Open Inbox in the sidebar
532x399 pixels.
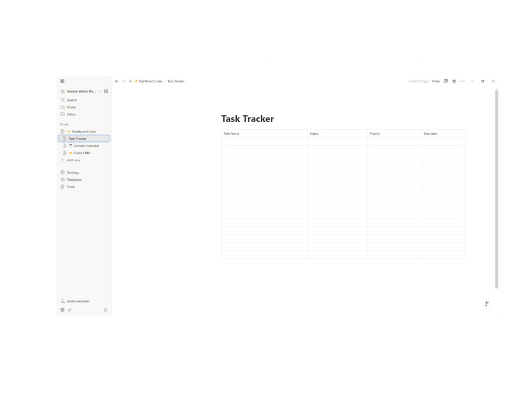point(84,114)
